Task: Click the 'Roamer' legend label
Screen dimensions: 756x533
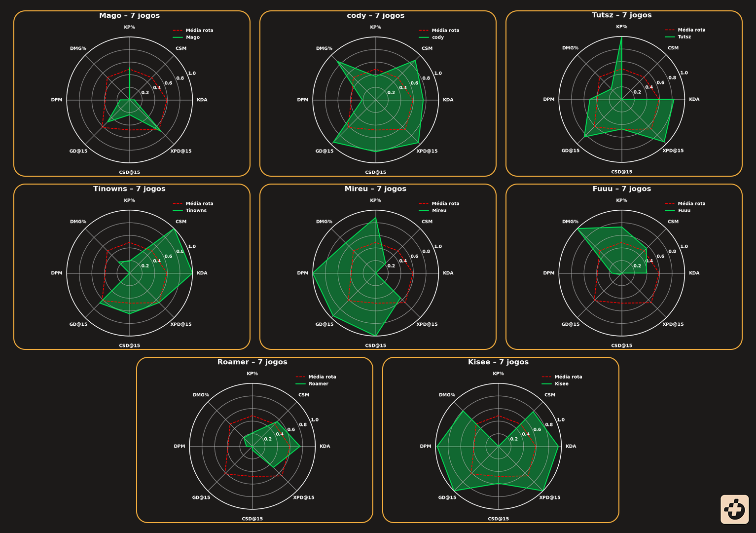Action: click(x=318, y=384)
